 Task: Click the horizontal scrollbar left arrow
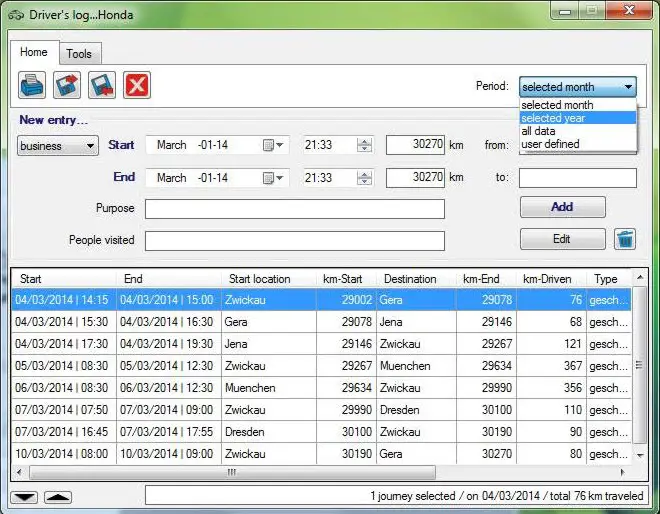[x=19, y=472]
